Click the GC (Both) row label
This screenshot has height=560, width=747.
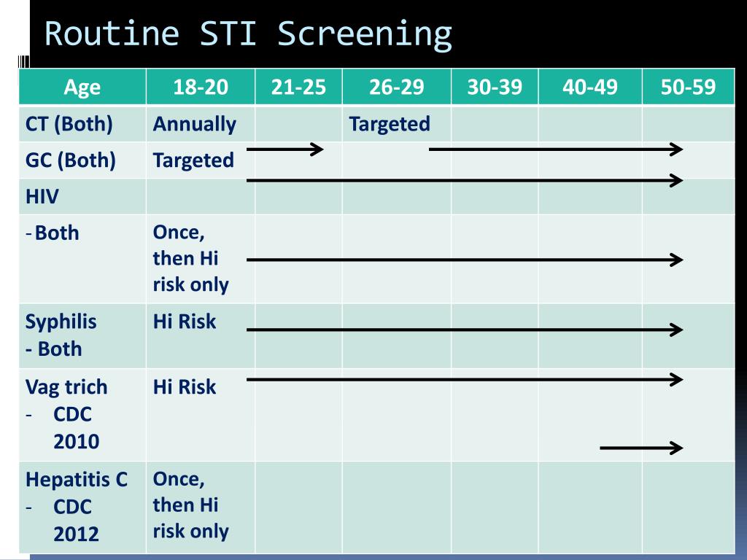(71, 160)
